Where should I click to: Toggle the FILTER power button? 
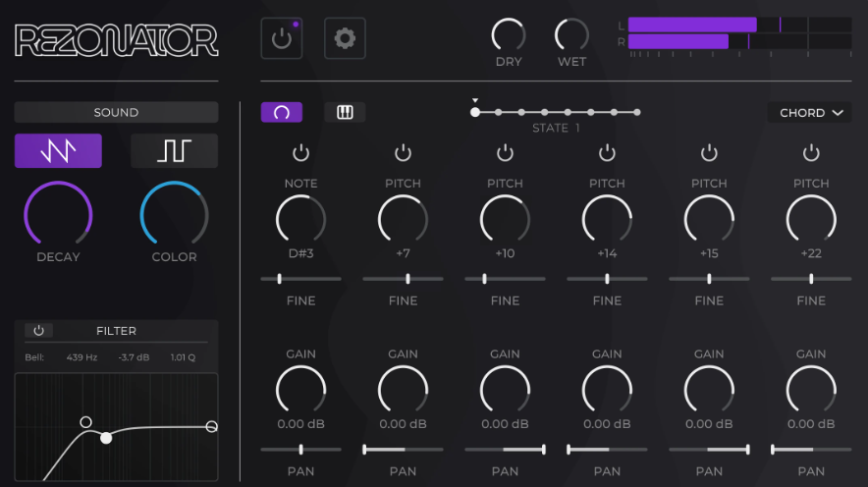coord(38,330)
